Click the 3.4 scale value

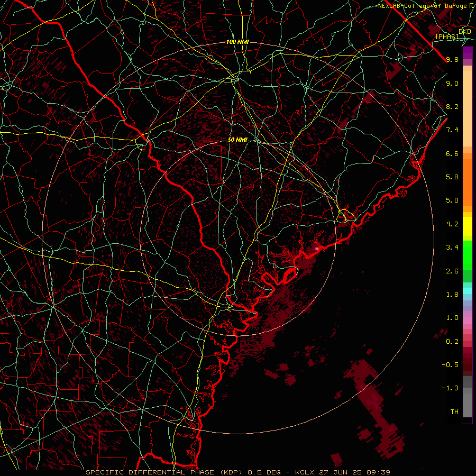click(x=452, y=248)
